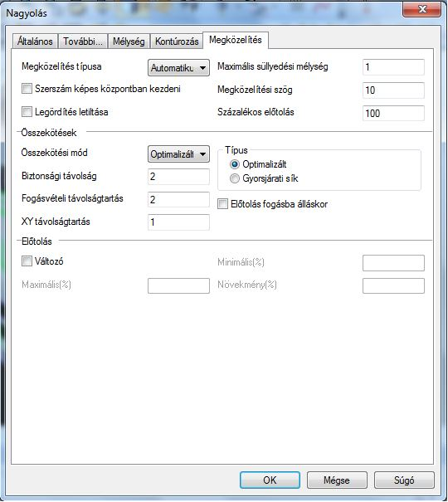Cancel with the Mégse button

point(337,480)
